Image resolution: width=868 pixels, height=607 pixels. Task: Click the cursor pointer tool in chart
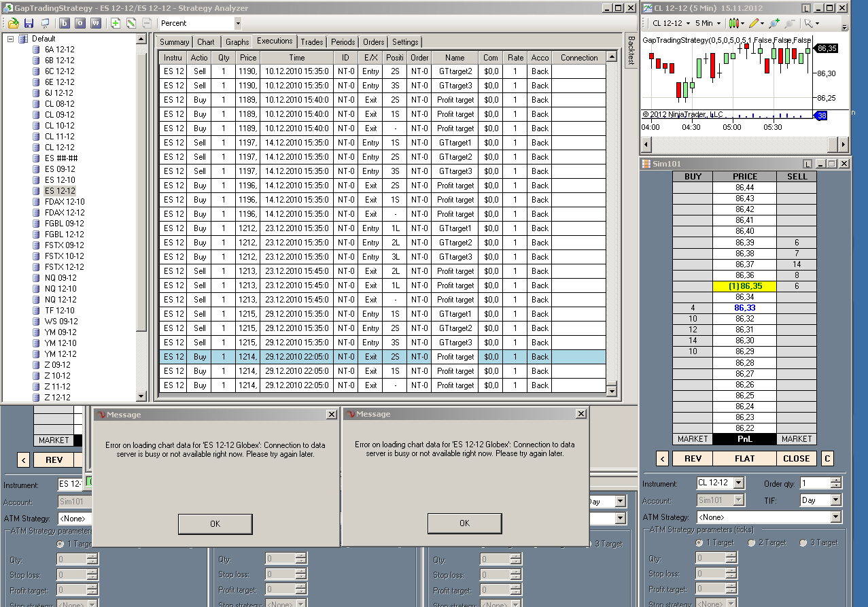coord(808,23)
